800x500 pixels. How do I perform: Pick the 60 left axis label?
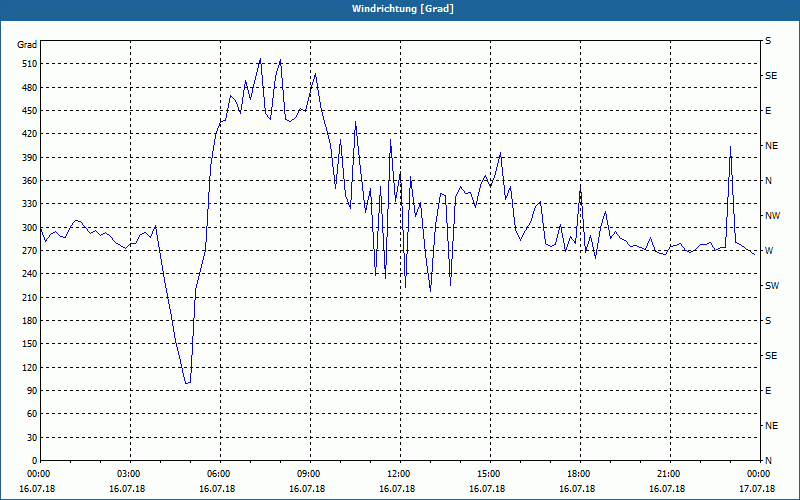pyautogui.click(x=32, y=414)
